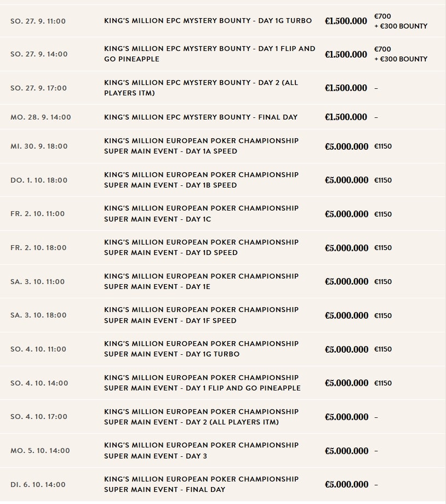Click Super Main Event Day 1A Speed title

point(201,146)
